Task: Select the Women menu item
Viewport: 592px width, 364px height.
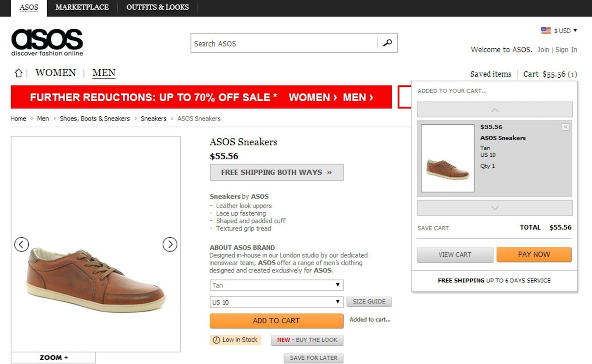Action: point(55,73)
